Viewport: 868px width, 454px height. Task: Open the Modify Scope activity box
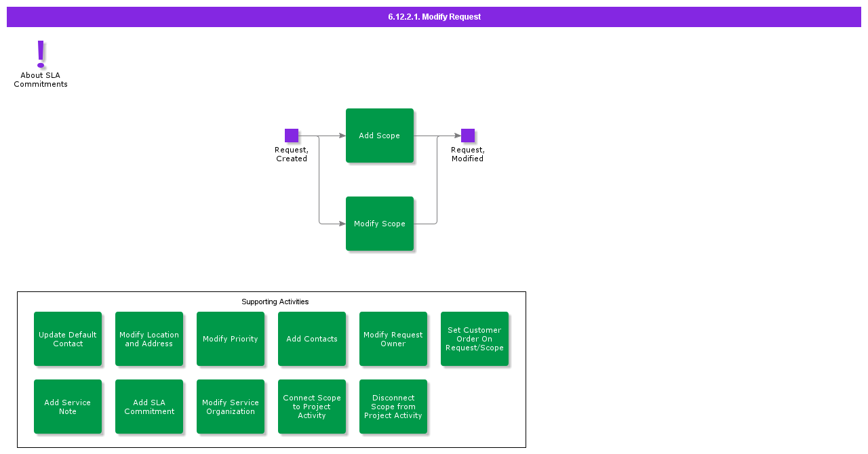(380, 224)
